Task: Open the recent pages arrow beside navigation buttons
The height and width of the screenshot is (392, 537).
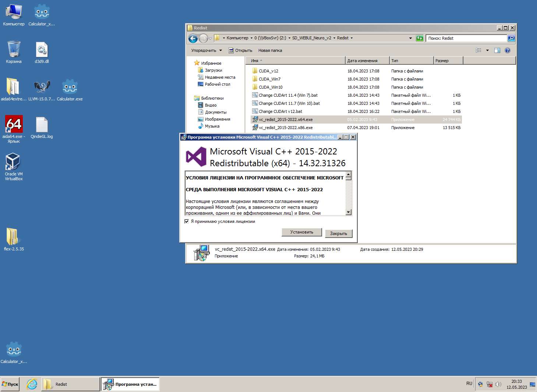Action: tap(210, 38)
